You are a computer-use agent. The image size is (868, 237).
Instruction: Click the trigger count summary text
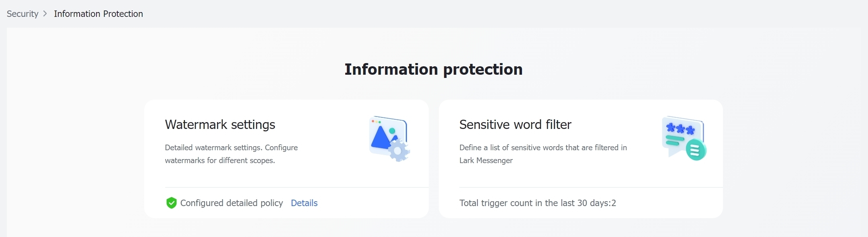(x=538, y=203)
